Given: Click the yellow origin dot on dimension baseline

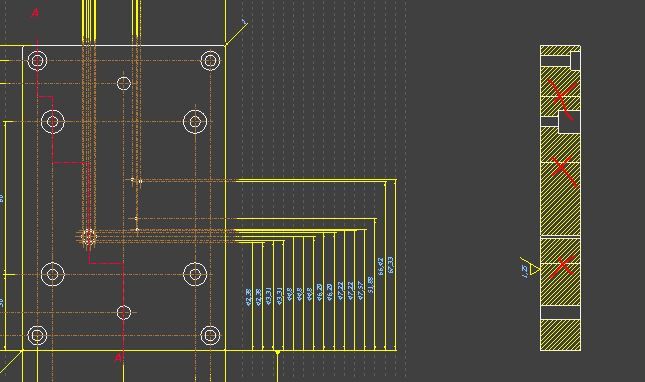Looking at the screenshot, I should tap(277, 352).
